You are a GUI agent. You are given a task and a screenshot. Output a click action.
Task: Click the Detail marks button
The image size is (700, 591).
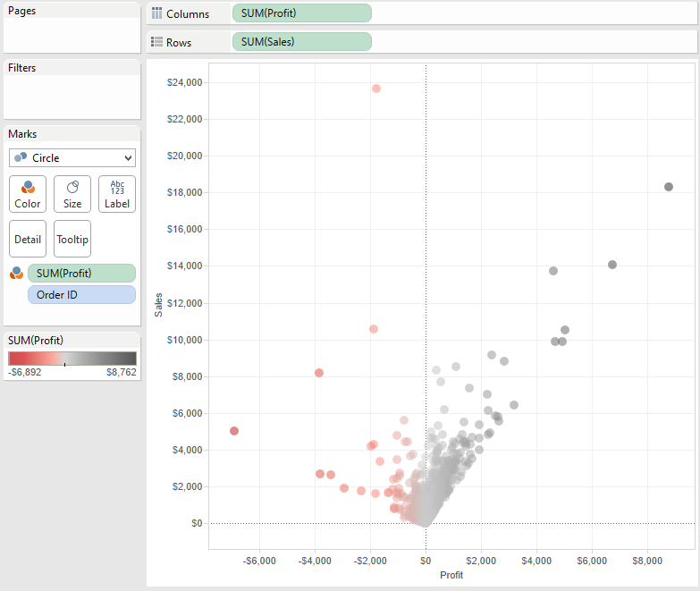[x=28, y=239]
